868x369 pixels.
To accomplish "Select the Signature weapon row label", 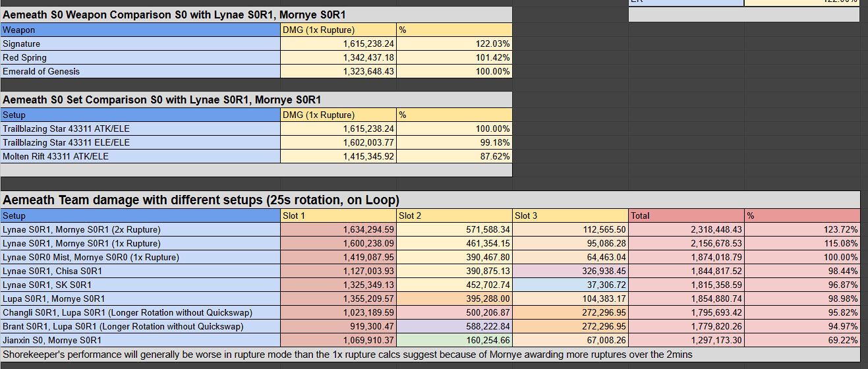I will (140, 43).
